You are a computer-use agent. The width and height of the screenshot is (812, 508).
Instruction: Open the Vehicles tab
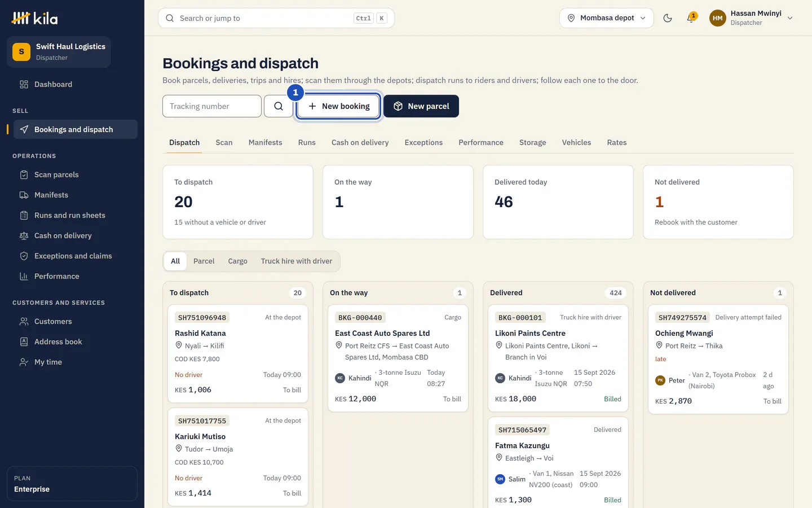coord(576,143)
